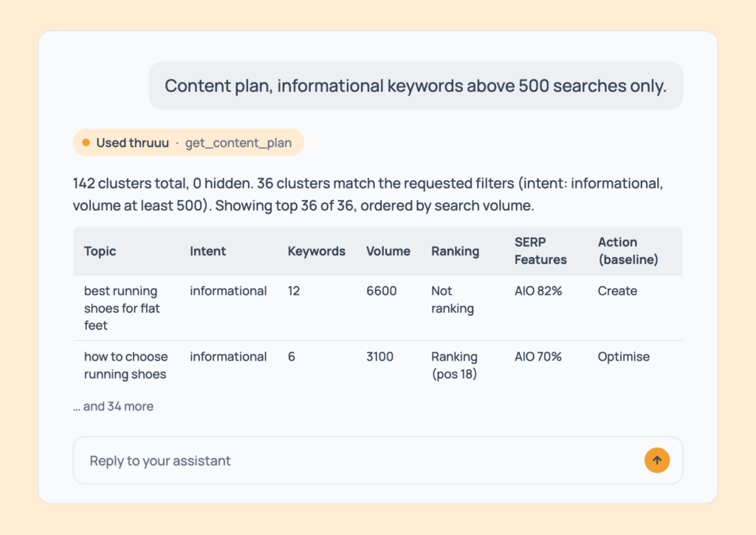
Task: Click the orange status dot beside Used thruuu
Action: [86, 143]
